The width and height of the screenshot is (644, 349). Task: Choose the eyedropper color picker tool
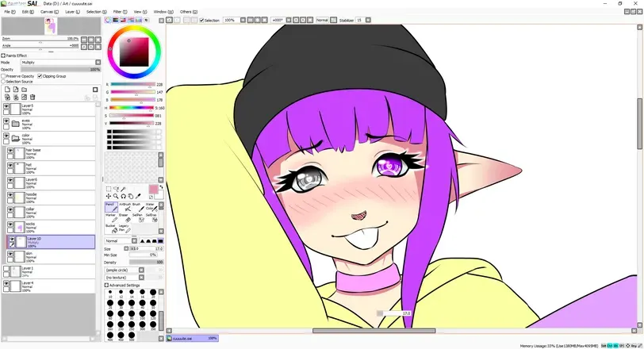tap(138, 196)
